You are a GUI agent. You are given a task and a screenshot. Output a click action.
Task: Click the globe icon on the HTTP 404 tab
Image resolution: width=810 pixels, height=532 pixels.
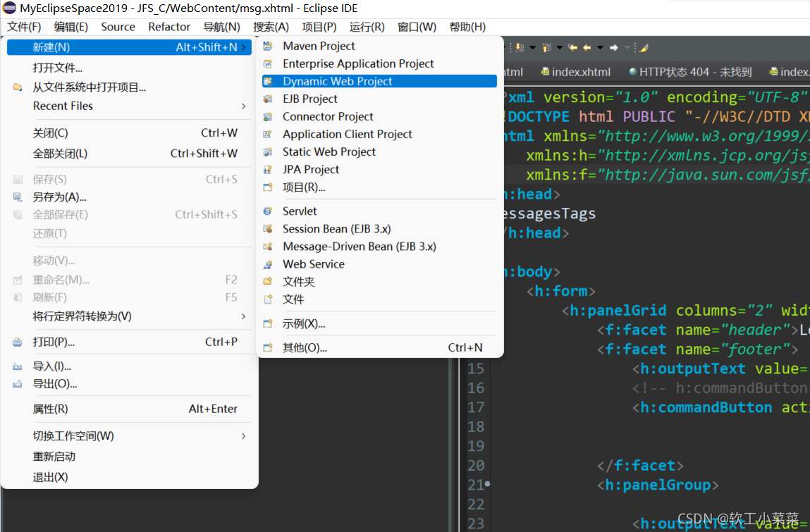pos(632,71)
